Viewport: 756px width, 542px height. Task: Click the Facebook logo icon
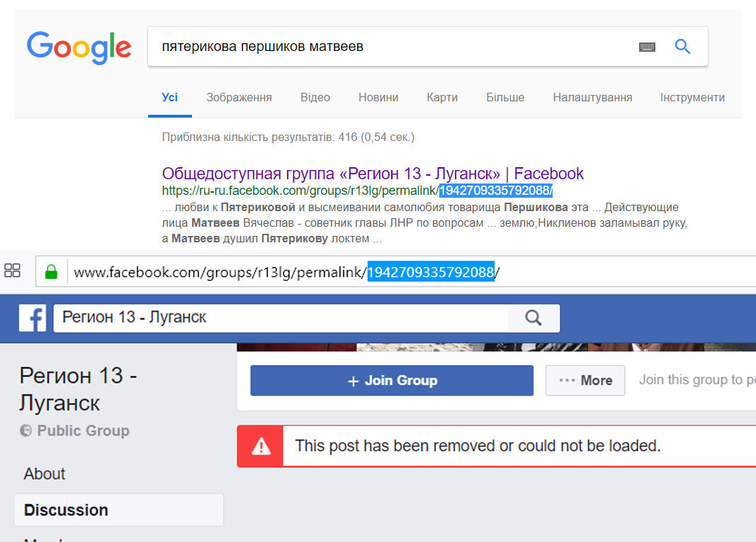tap(33, 318)
